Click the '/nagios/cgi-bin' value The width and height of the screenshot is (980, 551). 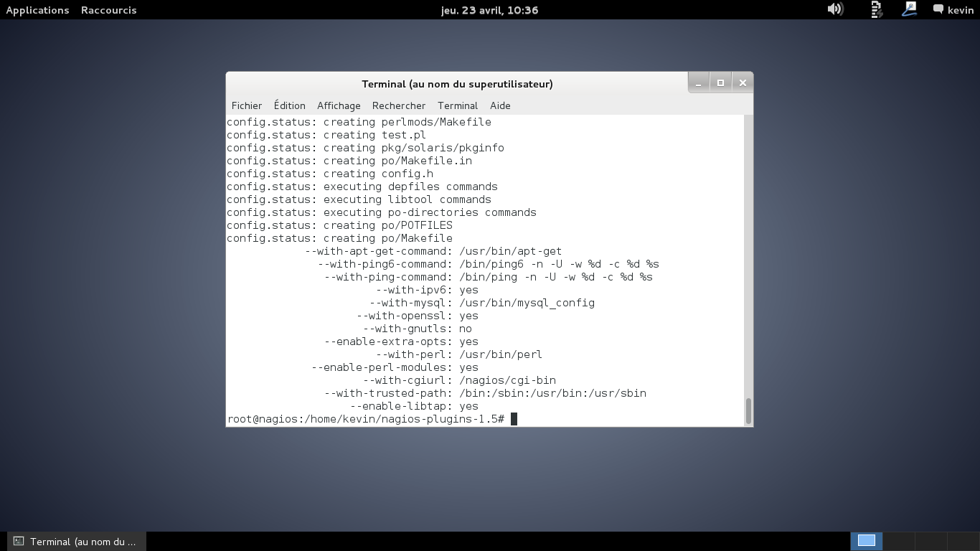507,380
